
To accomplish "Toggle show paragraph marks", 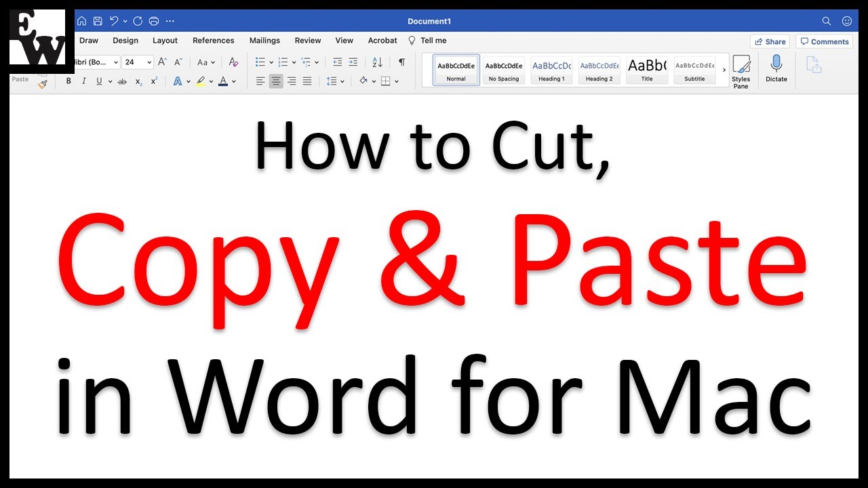I will (x=401, y=62).
